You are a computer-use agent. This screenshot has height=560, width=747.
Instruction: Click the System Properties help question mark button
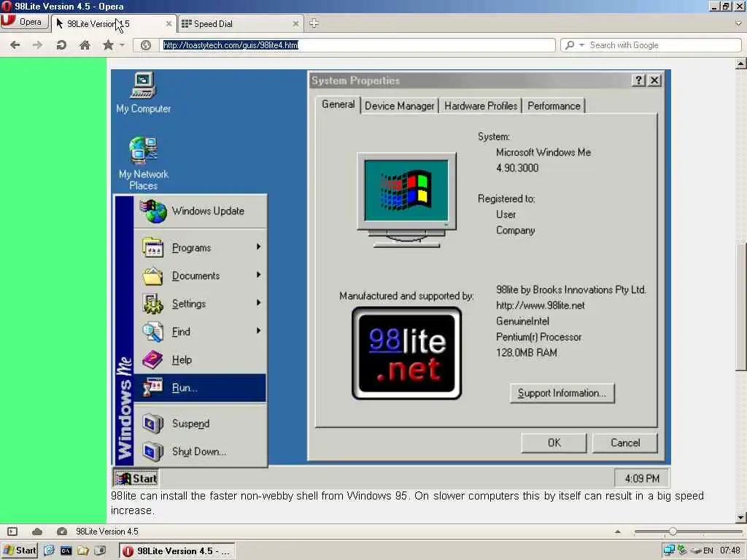point(638,80)
